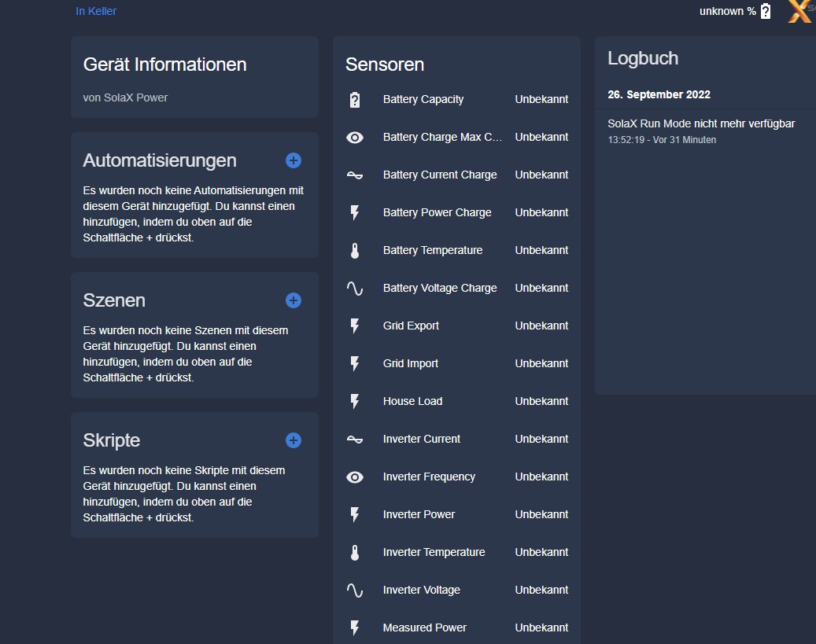The width and height of the screenshot is (816, 644).
Task: Click the thermometer icon for Inverter Temperature
Action: point(354,553)
